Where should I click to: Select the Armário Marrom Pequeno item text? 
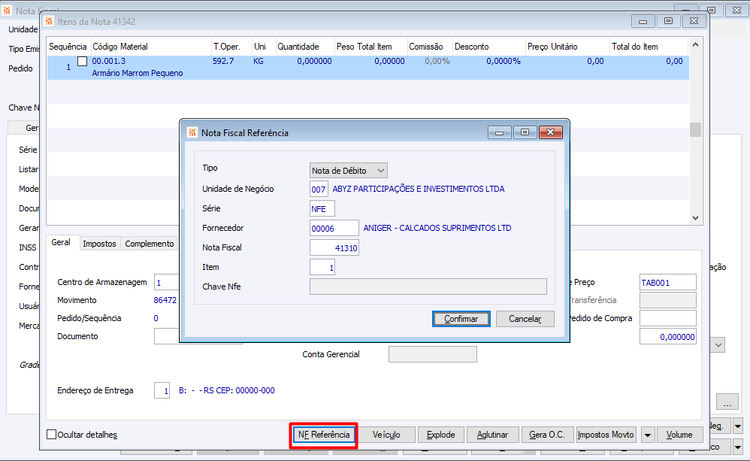tap(137, 73)
